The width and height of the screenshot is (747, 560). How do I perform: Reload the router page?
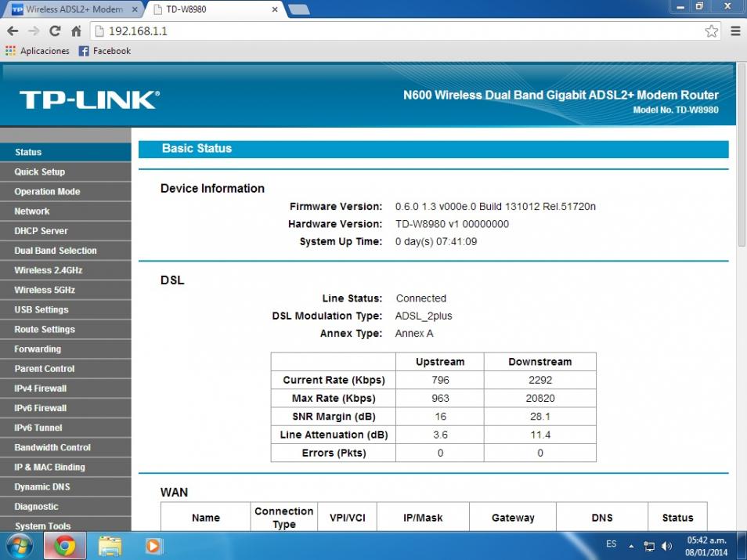(x=55, y=31)
